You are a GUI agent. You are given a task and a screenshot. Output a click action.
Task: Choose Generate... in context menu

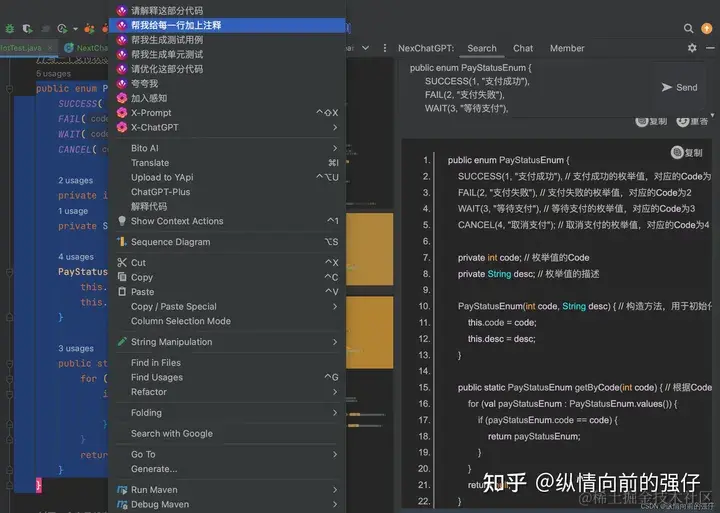point(227,469)
